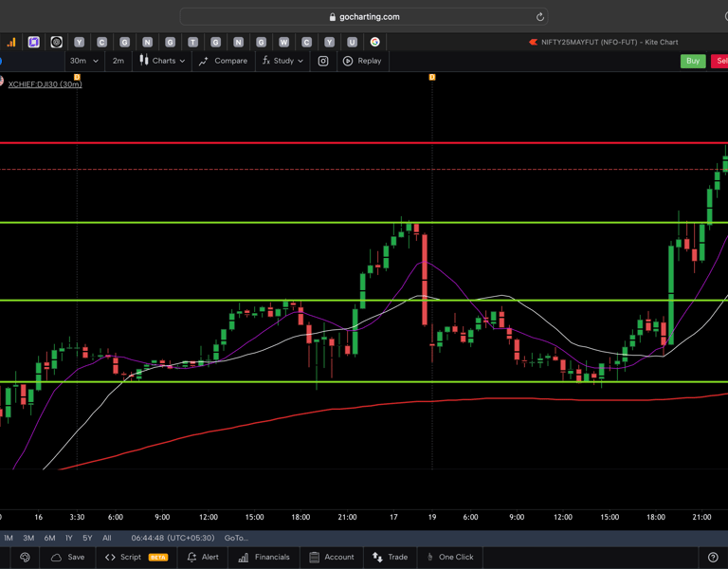Click the cloud Save icon
Viewport: 728px width, 569px height.
[56, 558]
